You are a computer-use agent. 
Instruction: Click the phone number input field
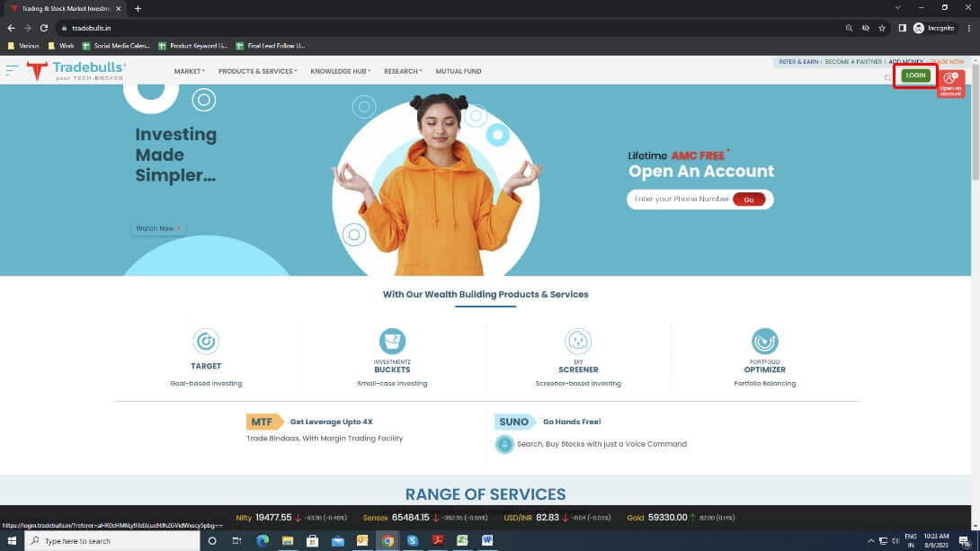(x=681, y=200)
